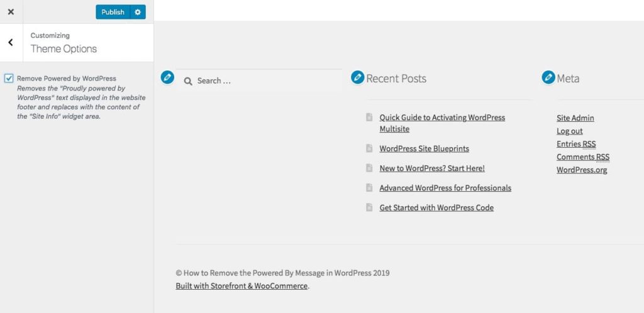Click document icon beside Quick Guide post
Screen dimensions: 644x313
(x=369, y=117)
